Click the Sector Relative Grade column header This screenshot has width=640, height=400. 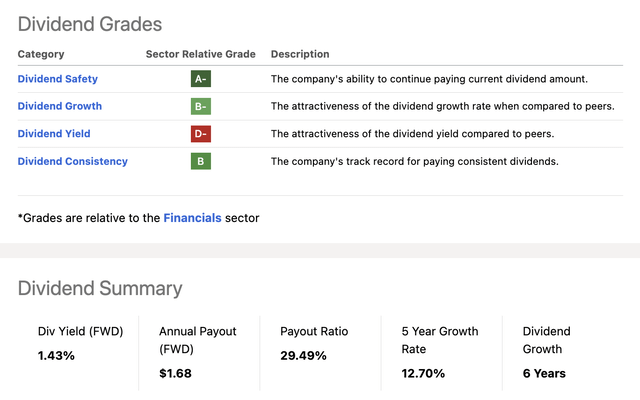pyautogui.click(x=201, y=54)
